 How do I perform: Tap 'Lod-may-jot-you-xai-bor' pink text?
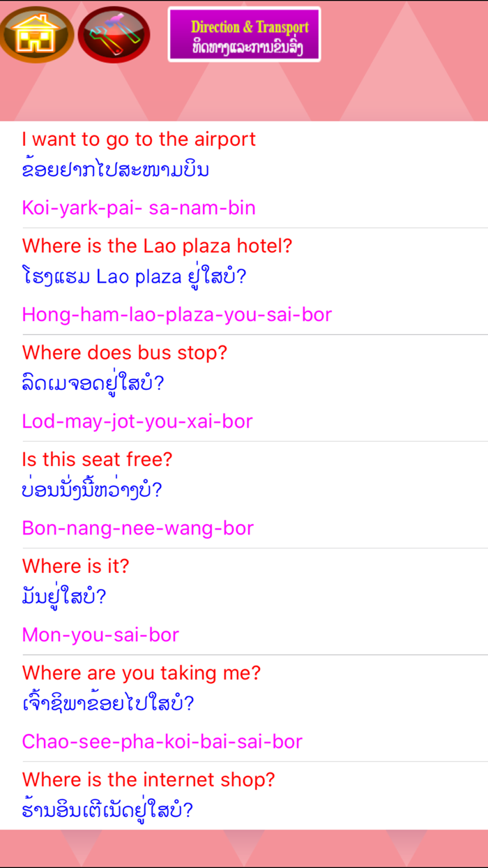137,421
